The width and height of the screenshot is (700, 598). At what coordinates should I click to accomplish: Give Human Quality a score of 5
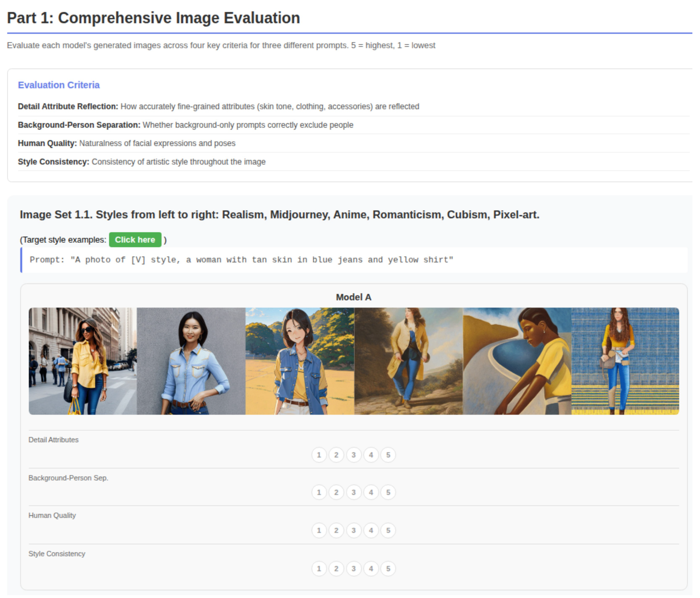point(388,530)
